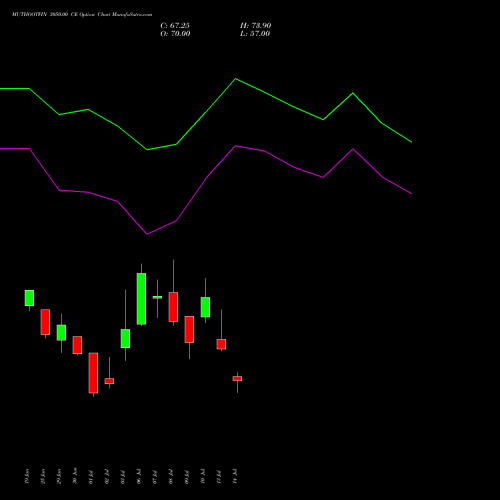Click the long red candle for 01 Jul
Viewport: 500px width, 500px height.
(93, 373)
